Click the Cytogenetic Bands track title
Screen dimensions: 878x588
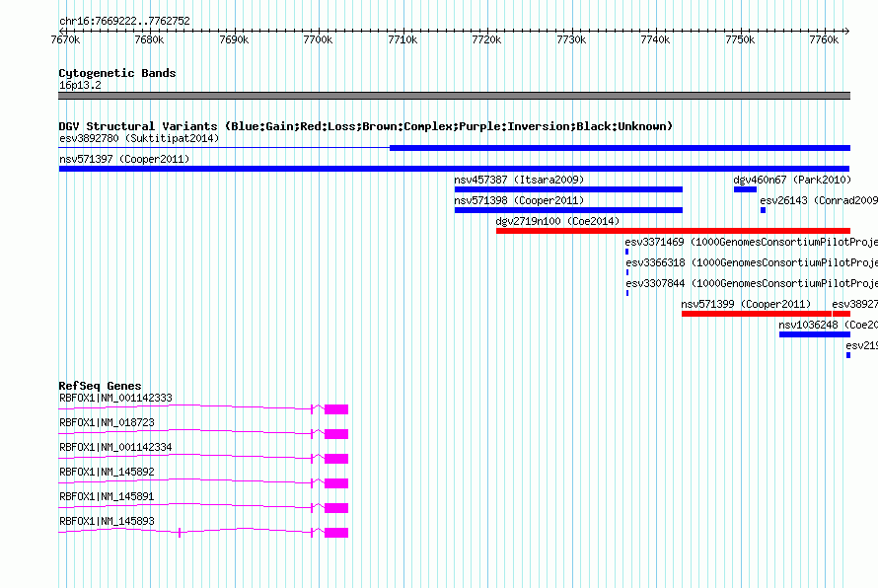[x=117, y=73]
